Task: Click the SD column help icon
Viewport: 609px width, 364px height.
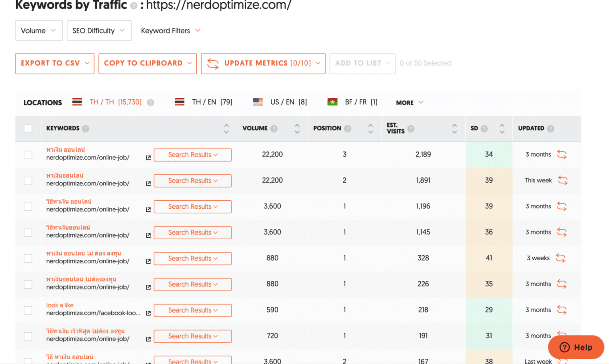Action: pyautogui.click(x=485, y=128)
